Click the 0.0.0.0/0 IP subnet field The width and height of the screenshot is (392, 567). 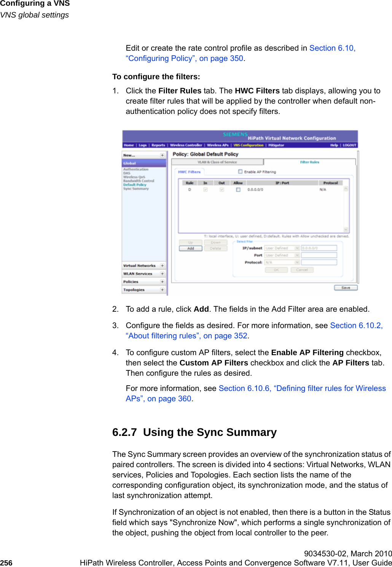click(x=319, y=248)
